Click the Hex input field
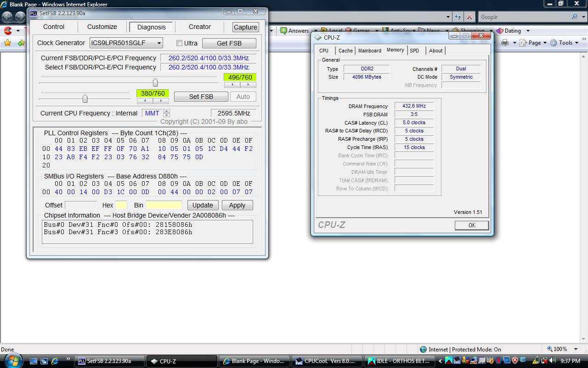Image resolution: width=588 pixels, height=368 pixels. pos(121,205)
